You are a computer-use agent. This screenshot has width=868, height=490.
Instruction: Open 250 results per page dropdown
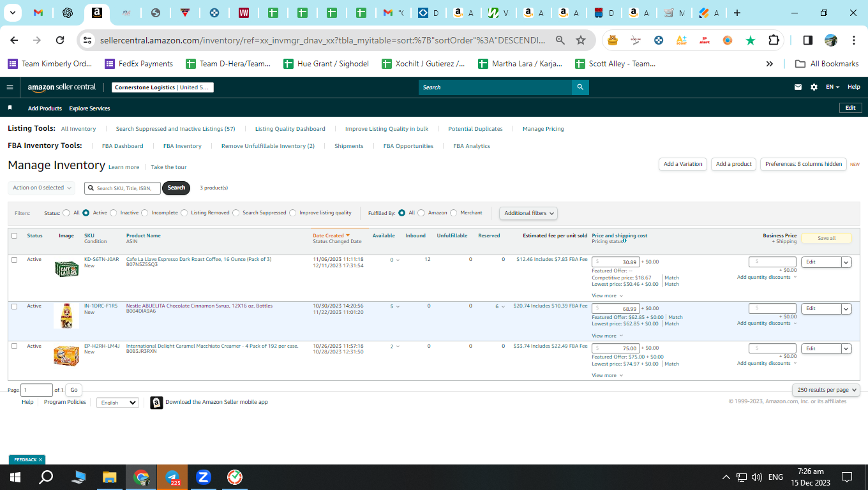[x=826, y=390]
